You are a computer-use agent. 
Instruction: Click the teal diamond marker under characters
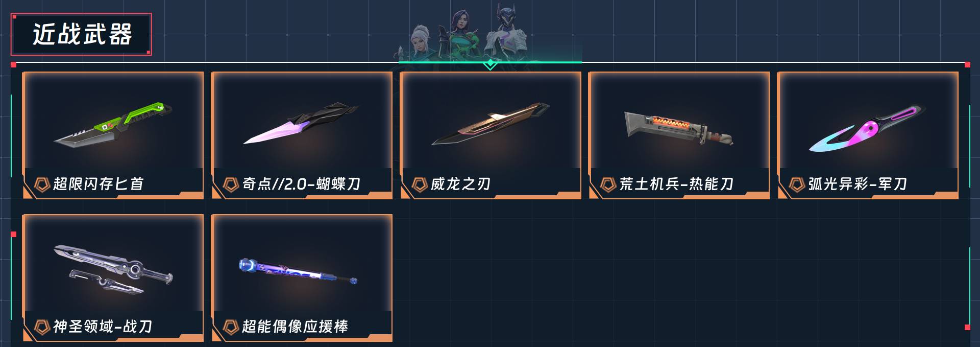click(490, 64)
